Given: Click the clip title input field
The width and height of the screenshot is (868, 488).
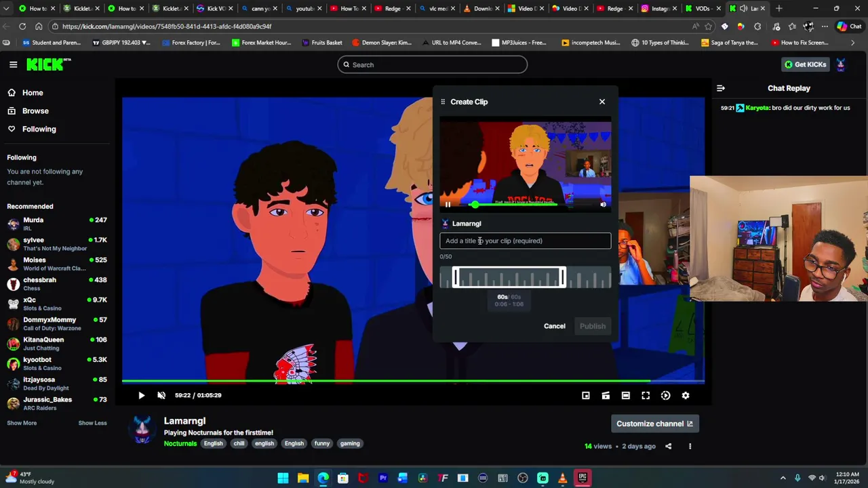Looking at the screenshot, I should [x=525, y=241].
